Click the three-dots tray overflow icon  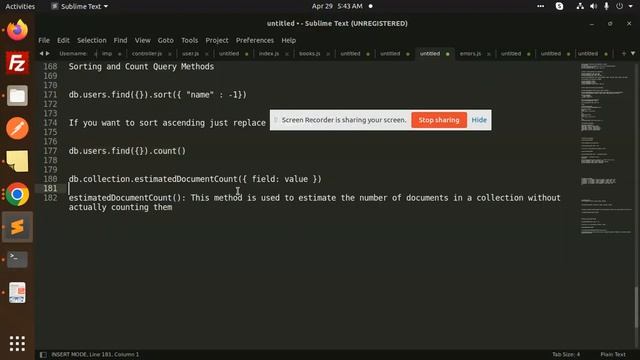[540, 6]
